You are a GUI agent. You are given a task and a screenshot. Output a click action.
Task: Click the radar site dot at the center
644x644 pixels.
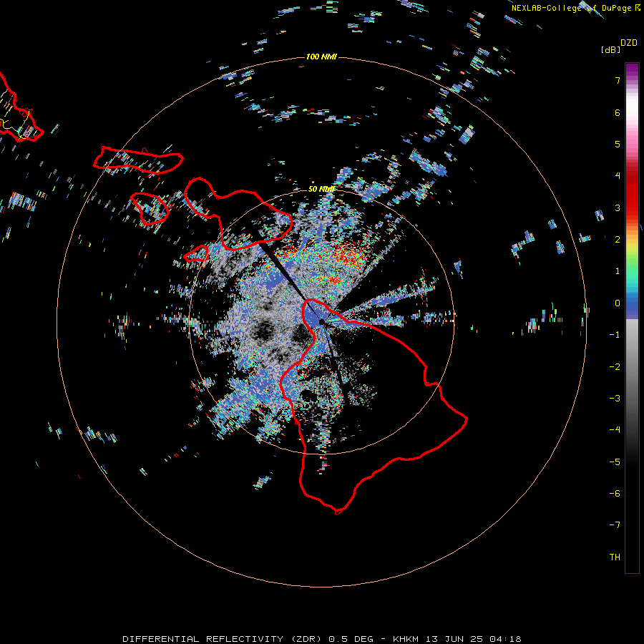[321, 321]
